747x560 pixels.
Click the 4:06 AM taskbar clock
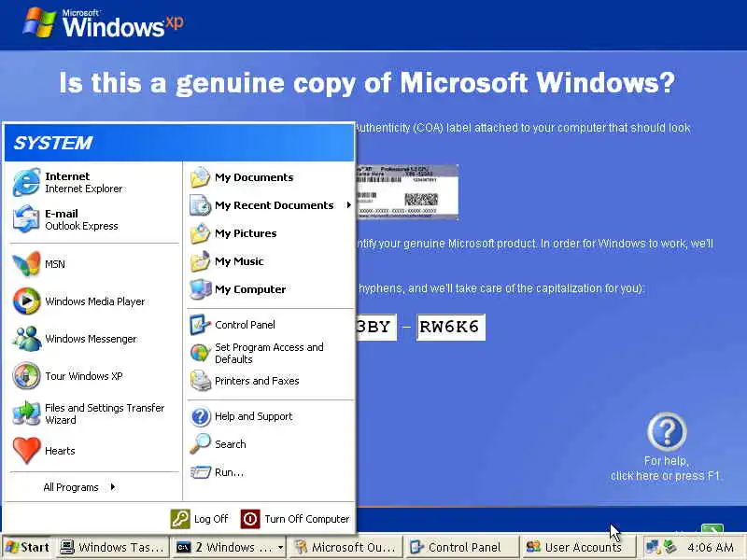tap(711, 547)
